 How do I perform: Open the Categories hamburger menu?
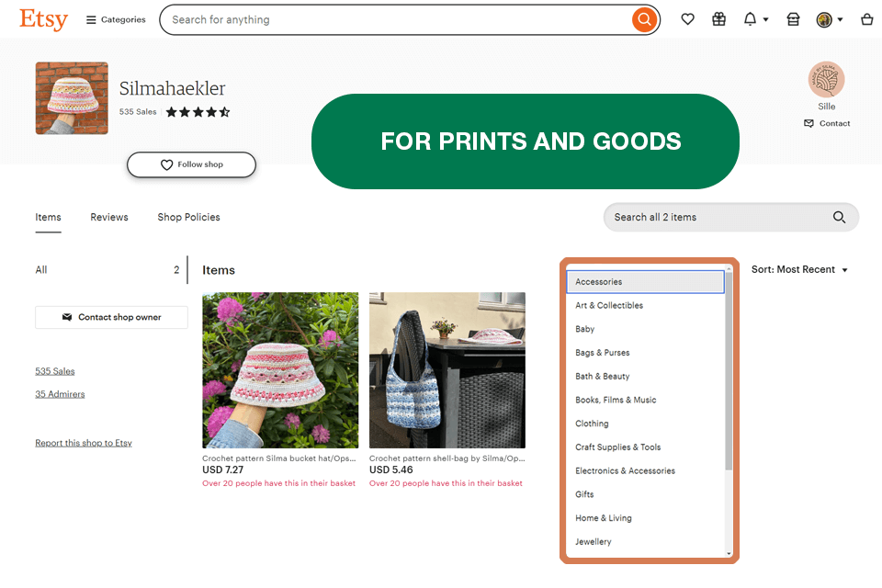(x=116, y=19)
